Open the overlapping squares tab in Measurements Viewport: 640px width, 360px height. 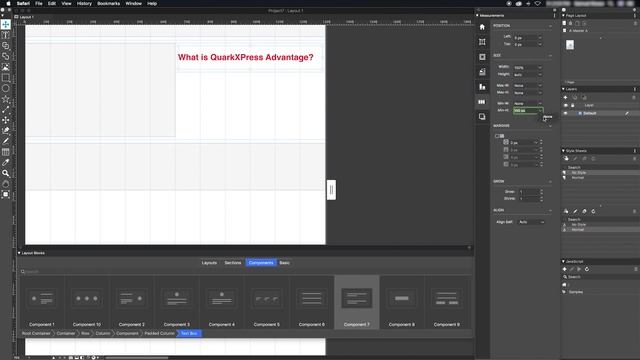tap(482, 117)
